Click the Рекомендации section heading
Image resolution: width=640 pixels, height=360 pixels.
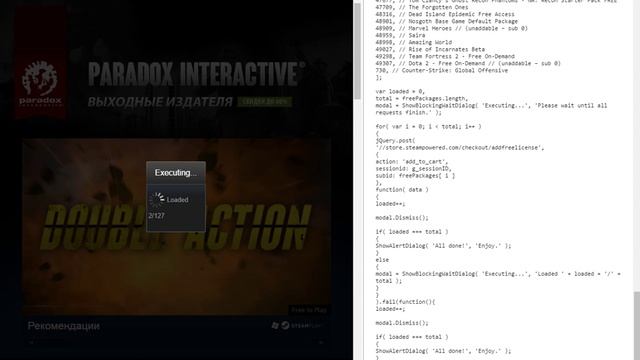coord(63,326)
